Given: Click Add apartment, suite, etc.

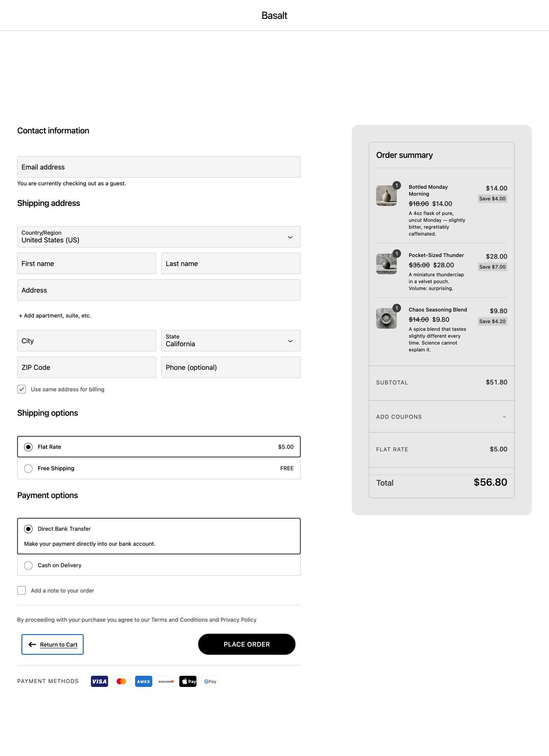Looking at the screenshot, I should [55, 315].
